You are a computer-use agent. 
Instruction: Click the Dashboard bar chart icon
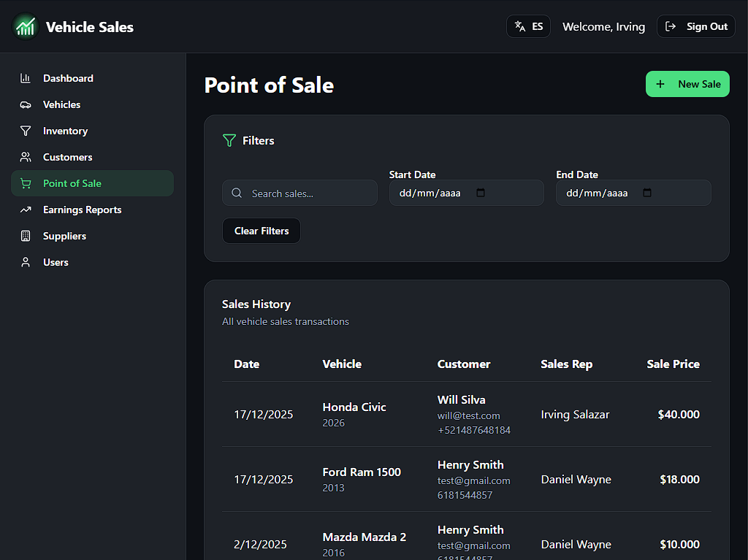click(x=26, y=78)
